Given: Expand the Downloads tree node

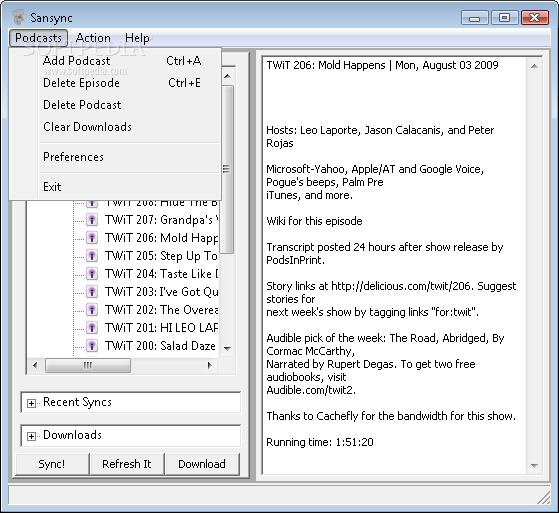Looking at the screenshot, I should pyautogui.click(x=31, y=436).
